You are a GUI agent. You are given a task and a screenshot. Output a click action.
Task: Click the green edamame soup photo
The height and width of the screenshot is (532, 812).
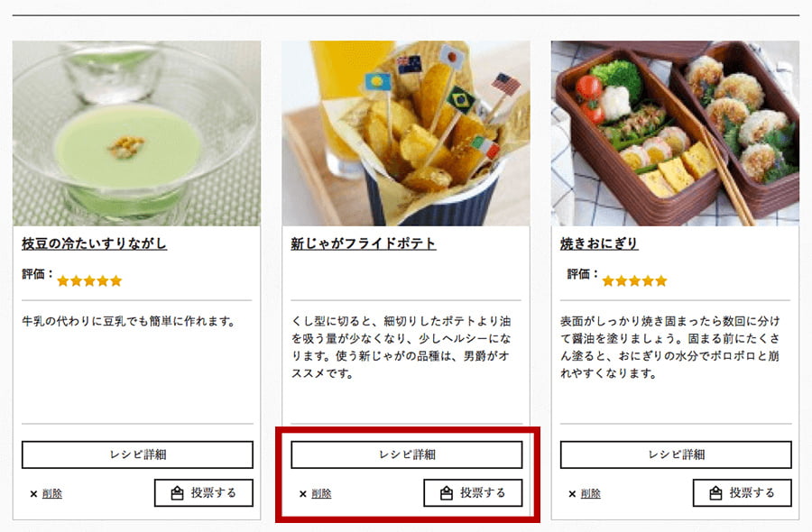[137, 133]
